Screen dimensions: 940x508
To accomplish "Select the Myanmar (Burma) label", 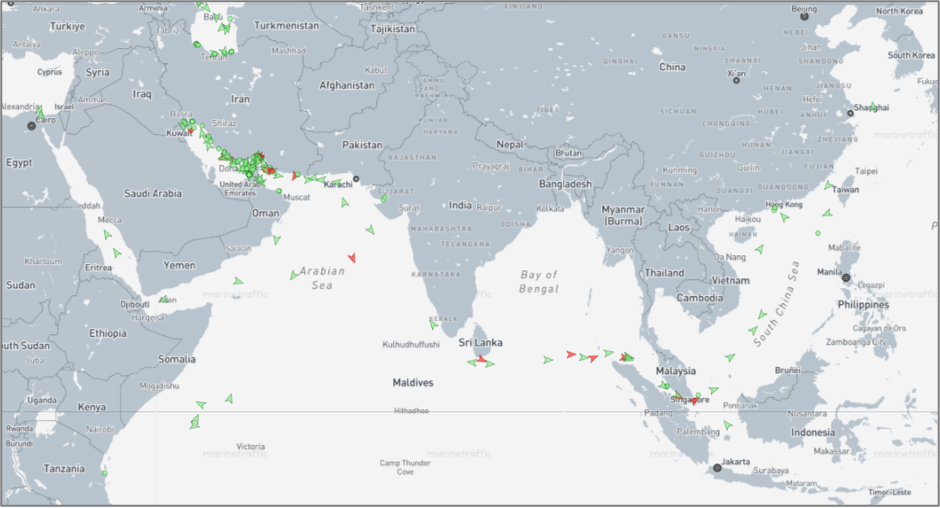I will click(x=623, y=215).
